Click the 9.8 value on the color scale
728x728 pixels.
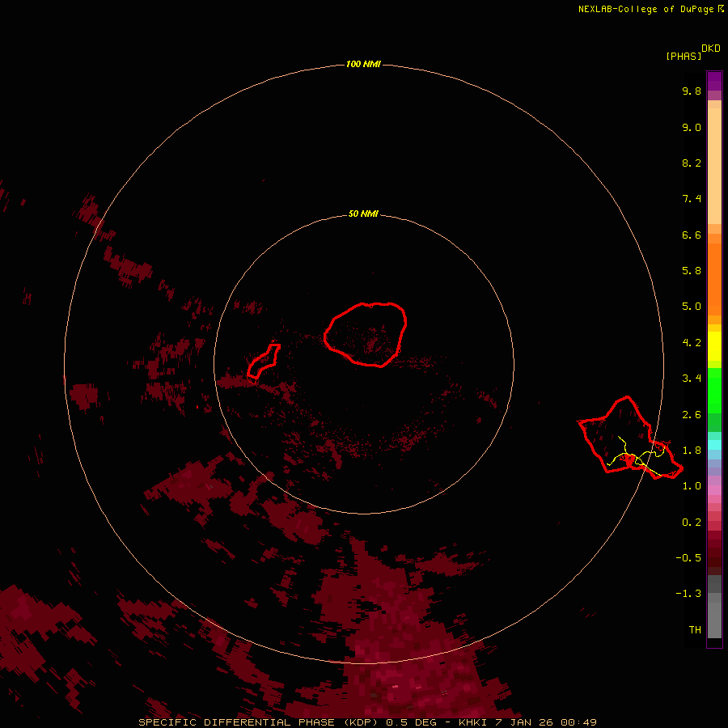[x=692, y=91]
